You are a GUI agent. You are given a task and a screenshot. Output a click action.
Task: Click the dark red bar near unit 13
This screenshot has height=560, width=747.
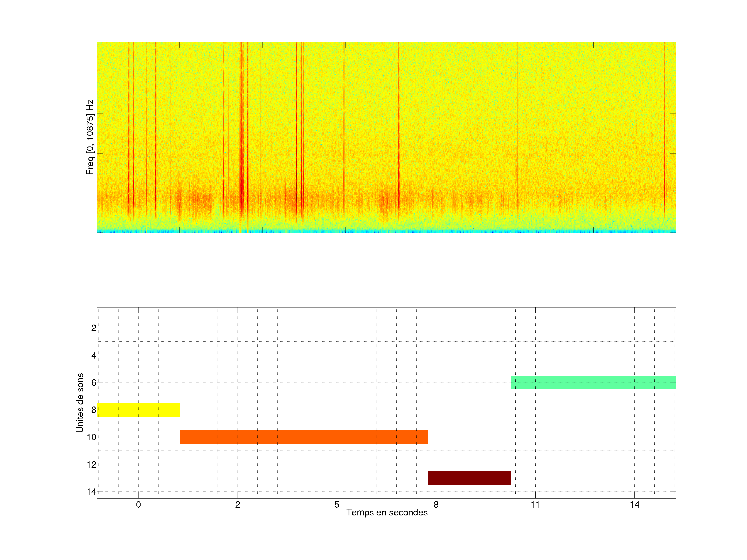pos(469,478)
